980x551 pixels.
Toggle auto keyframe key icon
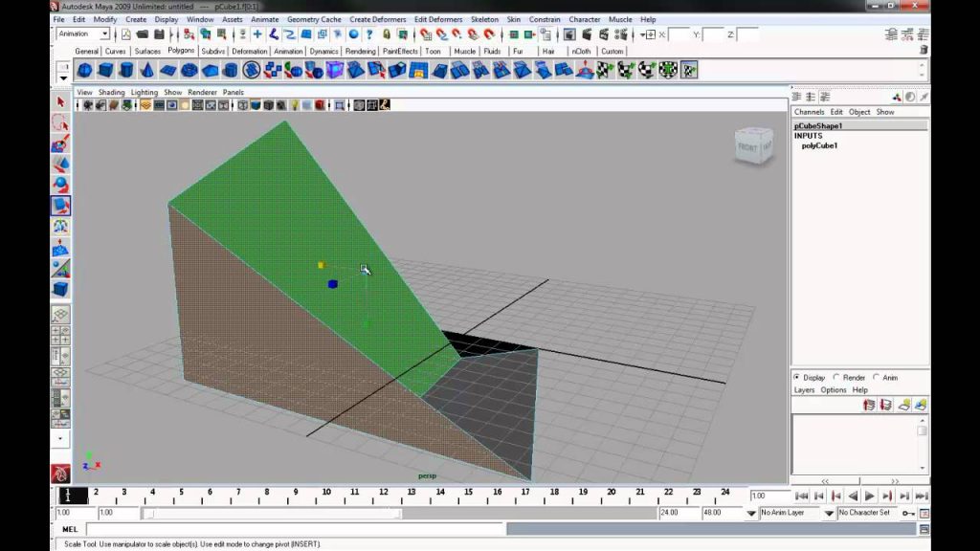pyautogui.click(x=908, y=513)
